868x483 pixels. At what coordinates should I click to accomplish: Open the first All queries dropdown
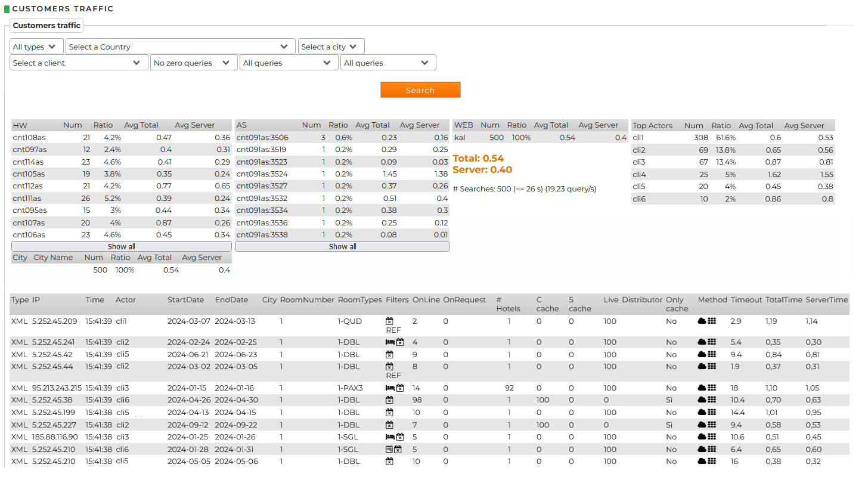(x=289, y=63)
